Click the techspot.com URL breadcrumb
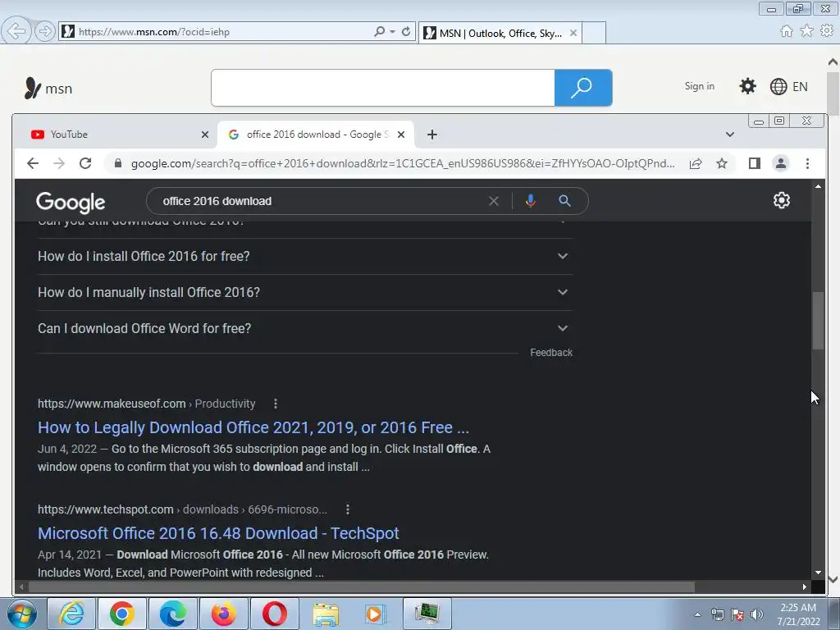840x630 pixels. (x=182, y=509)
